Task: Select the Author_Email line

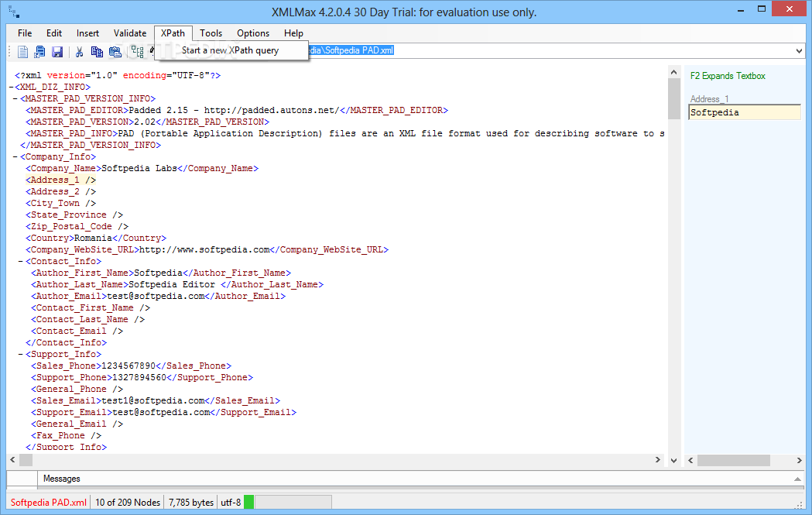Action: pos(159,296)
